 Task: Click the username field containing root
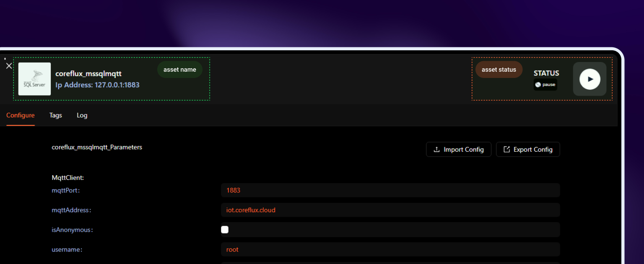(x=390, y=249)
